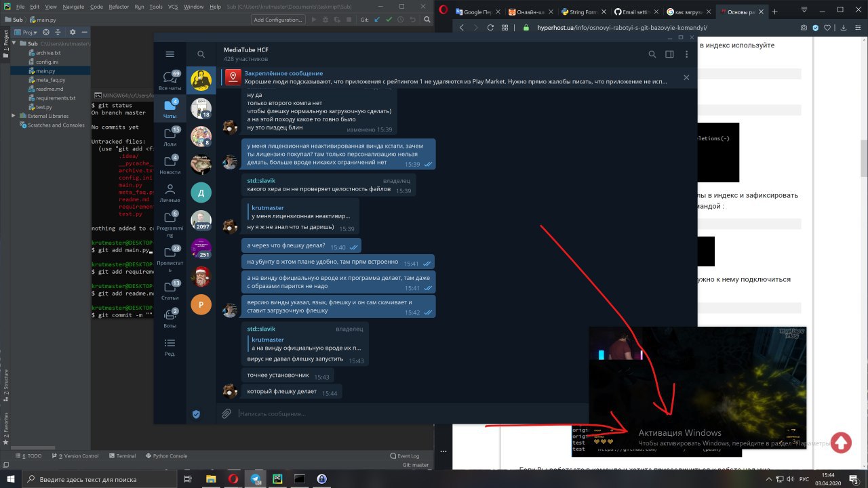
Task: Open Новости folder in Telegram
Action: (x=170, y=166)
